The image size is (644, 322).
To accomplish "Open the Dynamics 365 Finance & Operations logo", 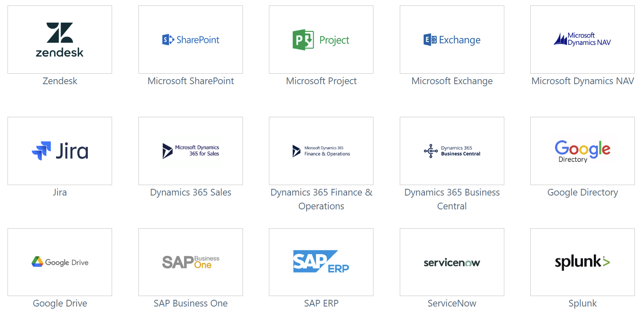I will [321, 151].
